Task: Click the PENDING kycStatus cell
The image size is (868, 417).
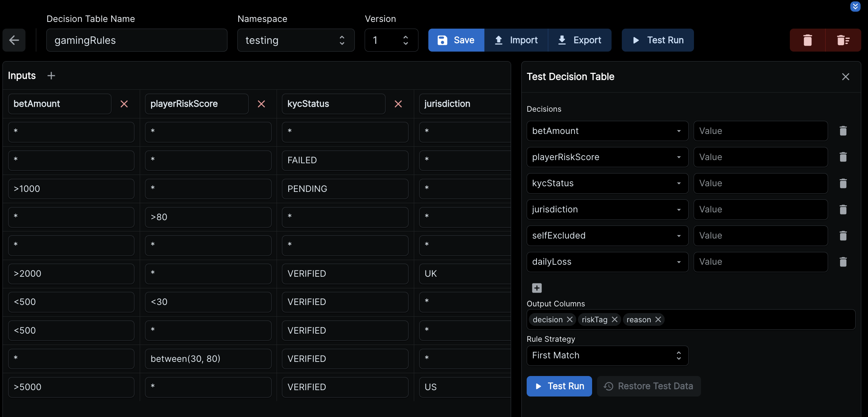Action: [345, 189]
